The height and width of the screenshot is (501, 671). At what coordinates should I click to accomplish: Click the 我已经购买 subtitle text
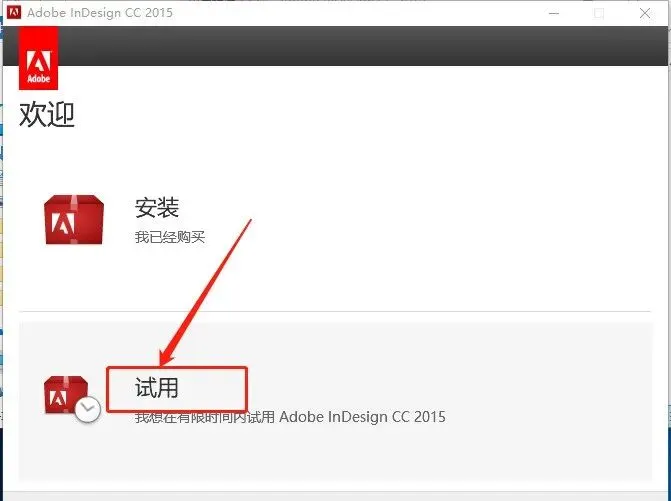(170, 237)
